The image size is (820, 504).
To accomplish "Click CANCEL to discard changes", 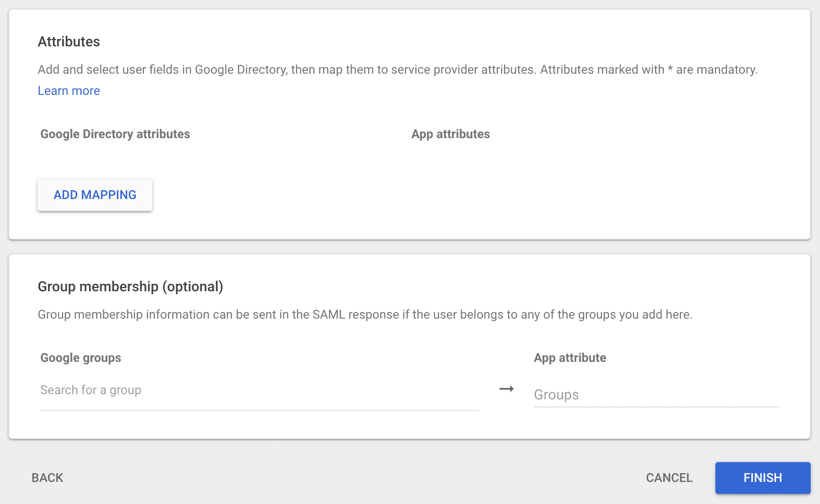I will (x=669, y=478).
